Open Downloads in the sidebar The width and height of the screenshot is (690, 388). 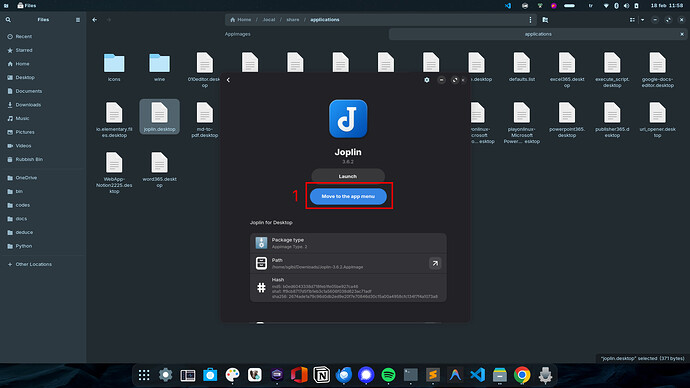tap(28, 105)
